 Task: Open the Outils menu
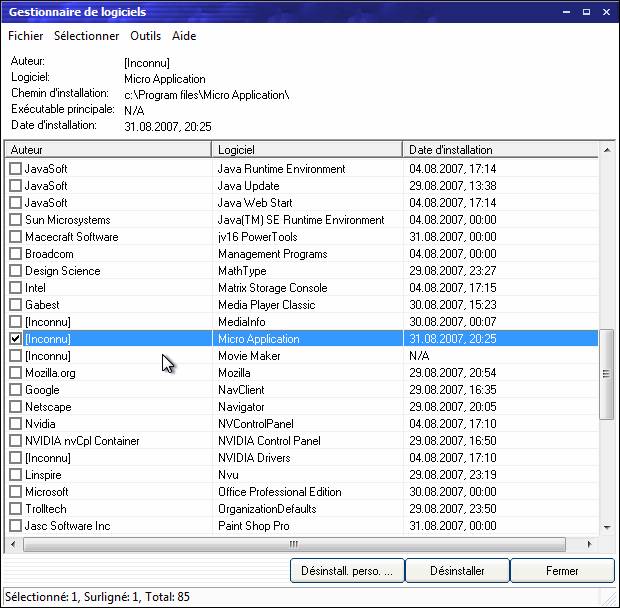pos(146,36)
